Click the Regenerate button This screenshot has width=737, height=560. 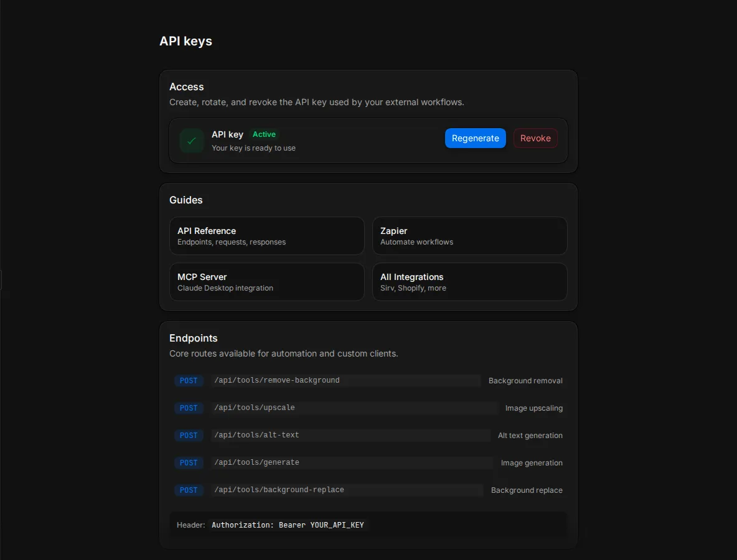point(475,138)
